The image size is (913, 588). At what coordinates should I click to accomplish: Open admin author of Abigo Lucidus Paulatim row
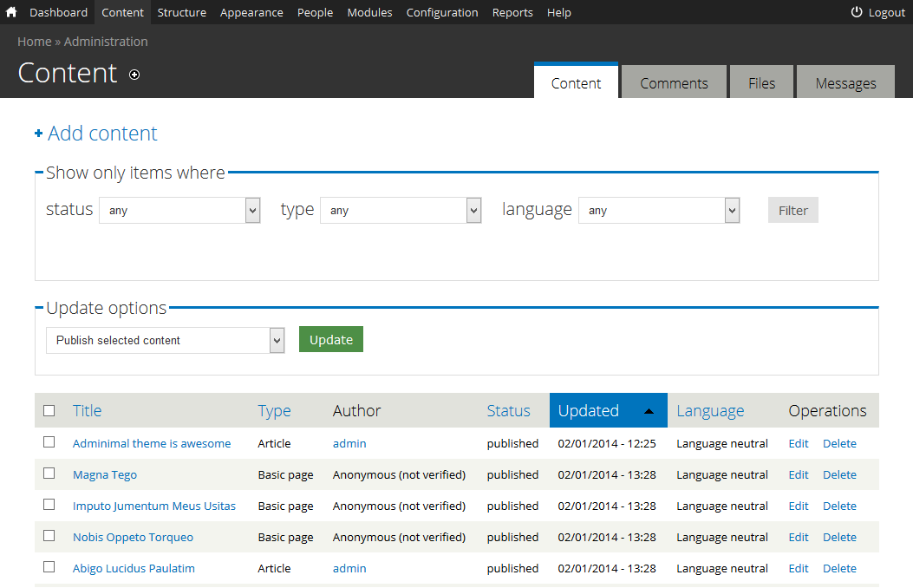349,569
